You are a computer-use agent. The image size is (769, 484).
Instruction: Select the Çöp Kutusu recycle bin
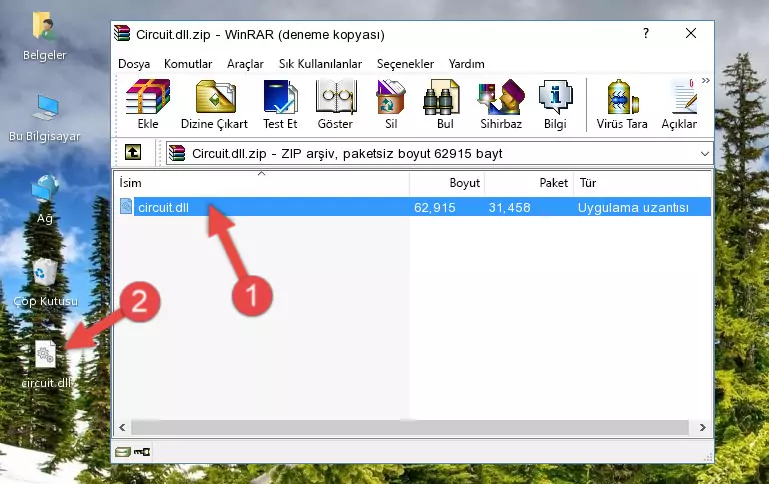pyautogui.click(x=45, y=282)
